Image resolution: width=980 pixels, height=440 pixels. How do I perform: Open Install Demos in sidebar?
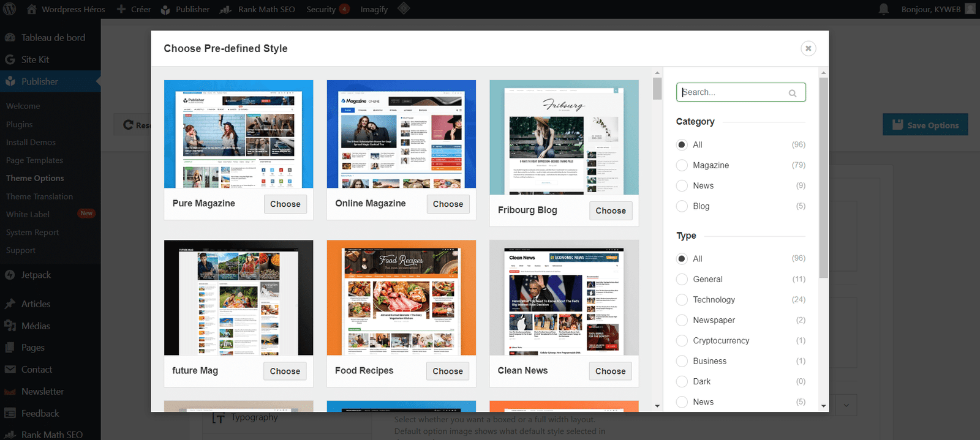pos(31,142)
